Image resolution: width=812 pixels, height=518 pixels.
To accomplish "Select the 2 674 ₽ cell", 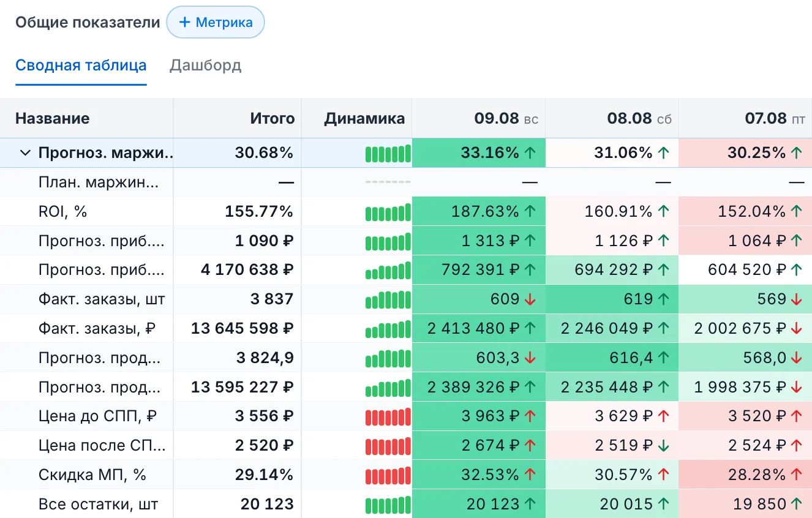I will point(479,446).
